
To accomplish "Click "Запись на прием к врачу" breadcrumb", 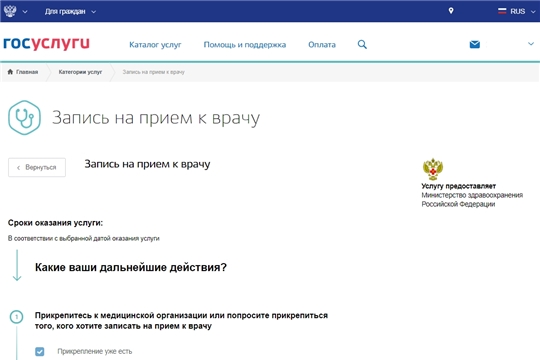I will [154, 72].
